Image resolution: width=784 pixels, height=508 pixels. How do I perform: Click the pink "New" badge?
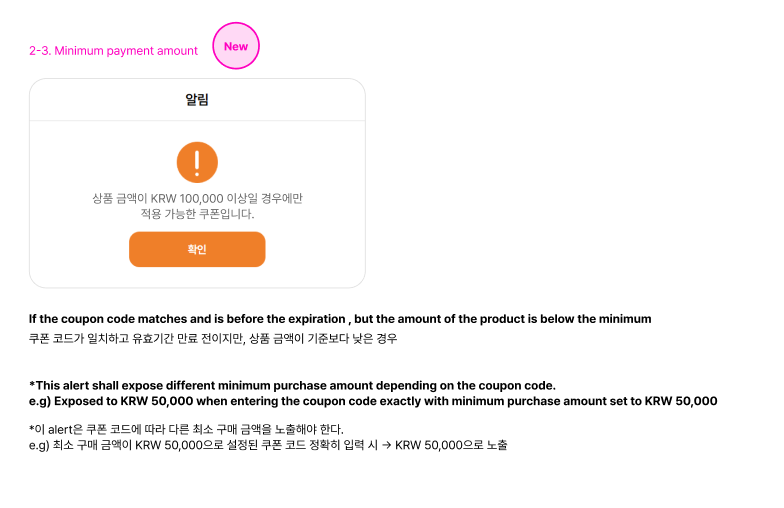point(236,47)
